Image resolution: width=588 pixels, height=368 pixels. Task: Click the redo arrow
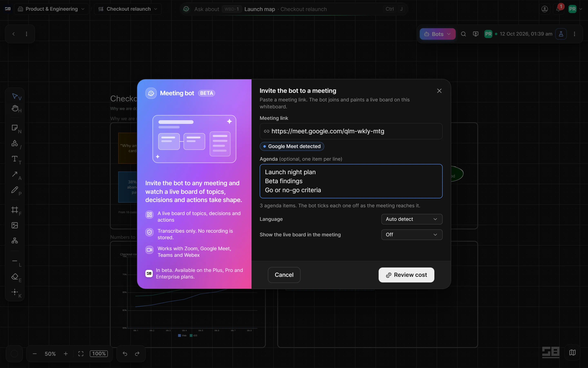tap(137, 354)
